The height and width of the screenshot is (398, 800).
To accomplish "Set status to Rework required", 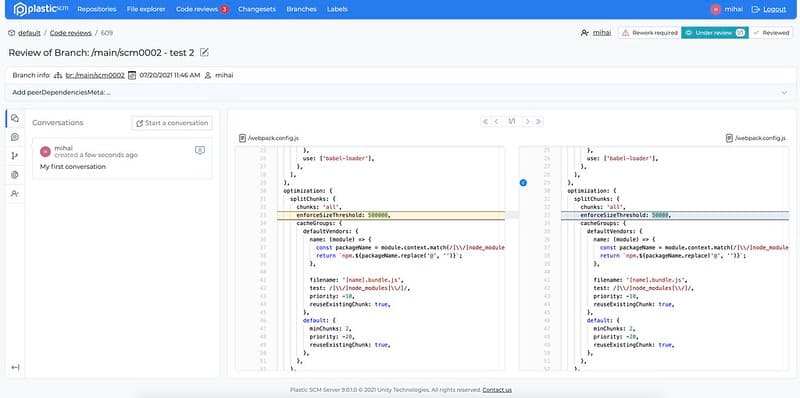I will click(649, 33).
